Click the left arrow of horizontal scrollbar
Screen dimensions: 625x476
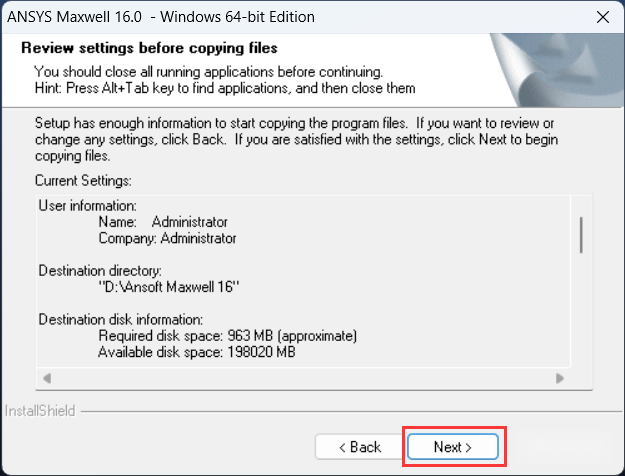click(47, 378)
